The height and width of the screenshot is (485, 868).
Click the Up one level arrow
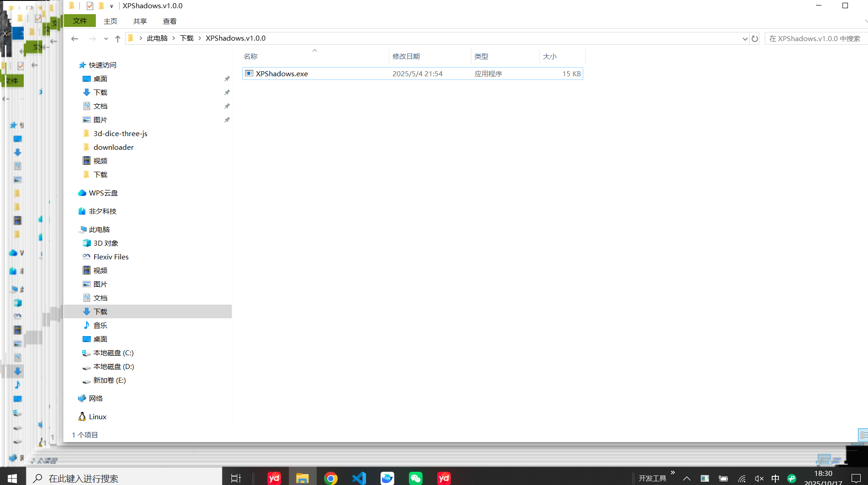118,39
